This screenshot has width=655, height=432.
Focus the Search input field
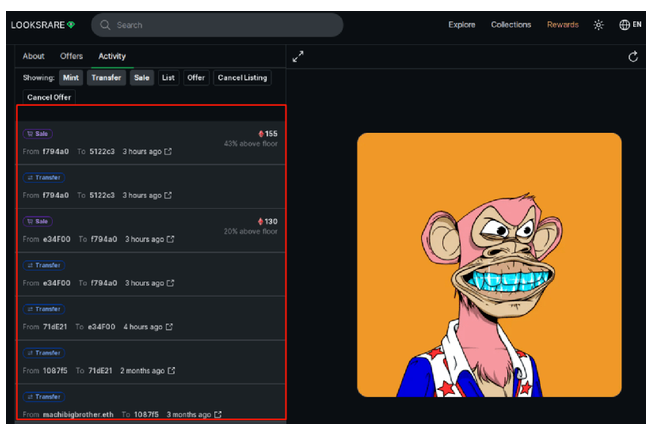(x=217, y=25)
